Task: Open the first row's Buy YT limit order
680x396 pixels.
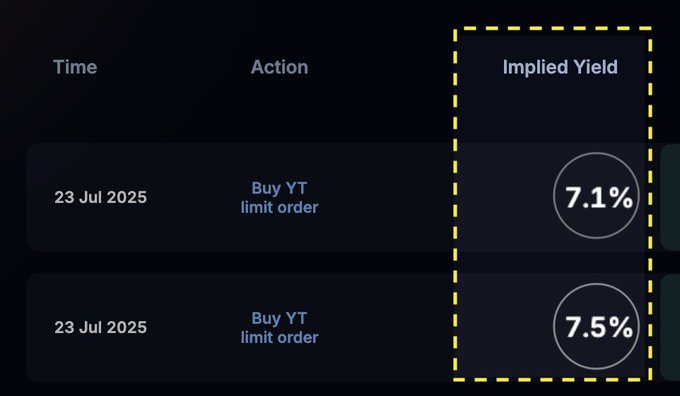Action: [279, 197]
